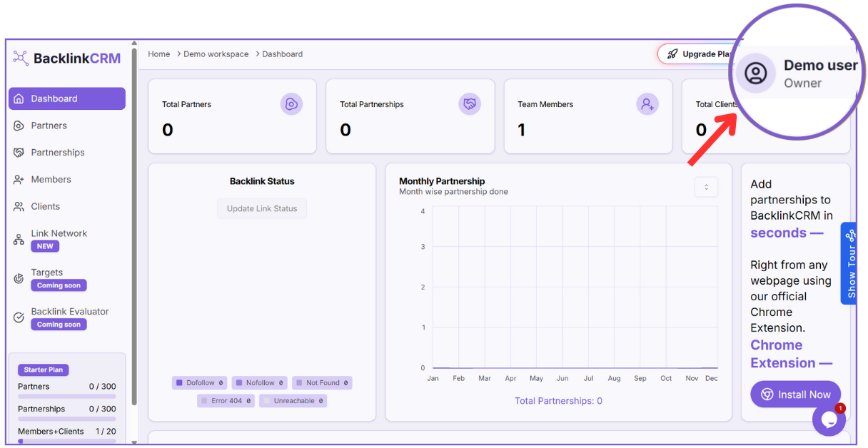Click the Members+Clients usage progress bar
This screenshot has height=448, width=868.
click(x=66, y=441)
